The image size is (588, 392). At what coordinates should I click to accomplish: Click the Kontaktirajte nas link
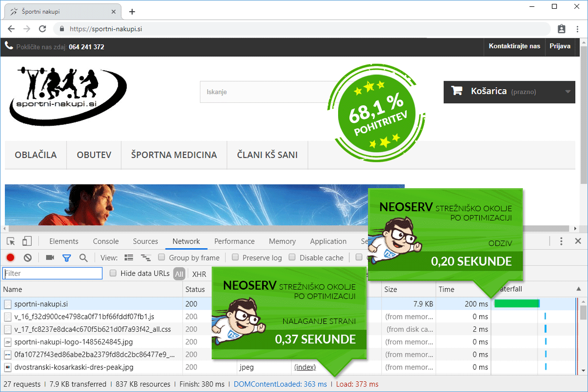pos(514,46)
